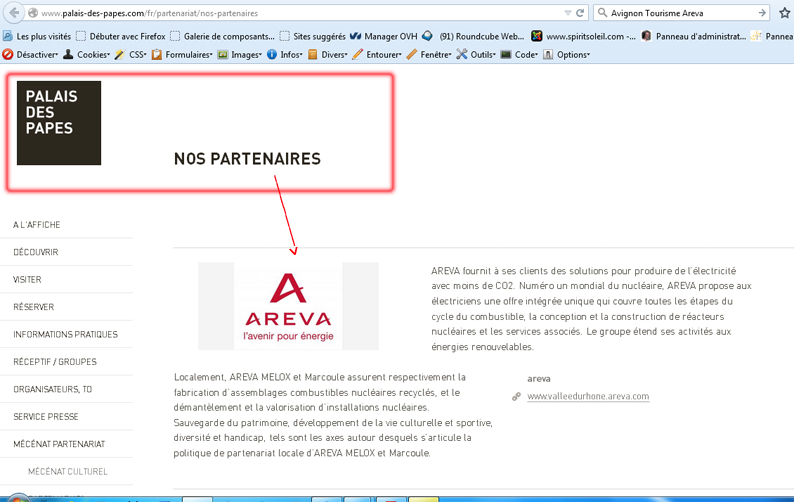Open Manager OVH bookmark
794x502 pixels.
384,36
